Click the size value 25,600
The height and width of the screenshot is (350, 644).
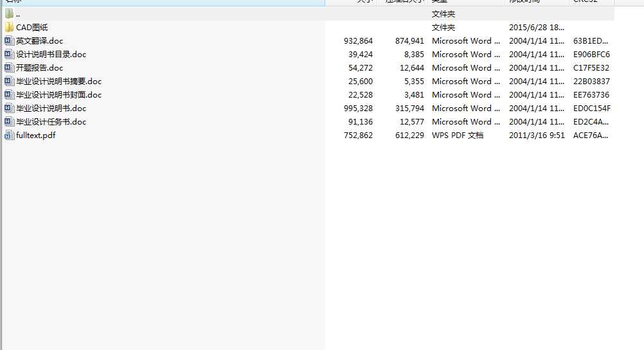[361, 82]
